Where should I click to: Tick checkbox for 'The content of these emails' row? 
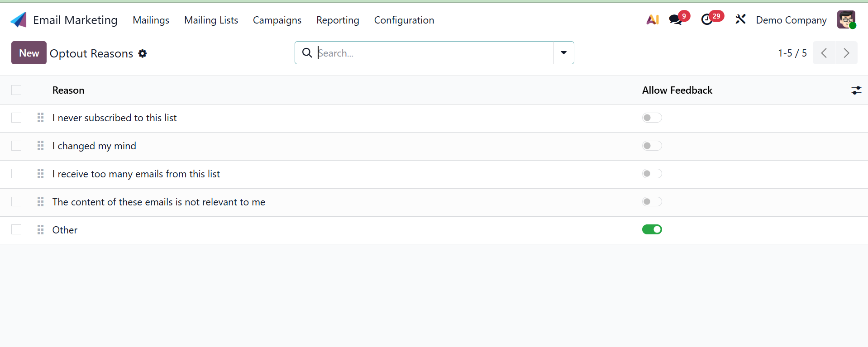16,202
